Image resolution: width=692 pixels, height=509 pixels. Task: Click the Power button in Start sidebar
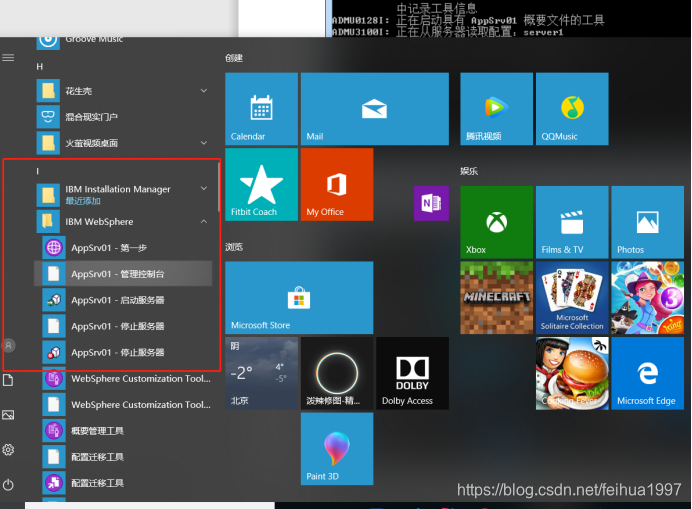tap(8, 485)
